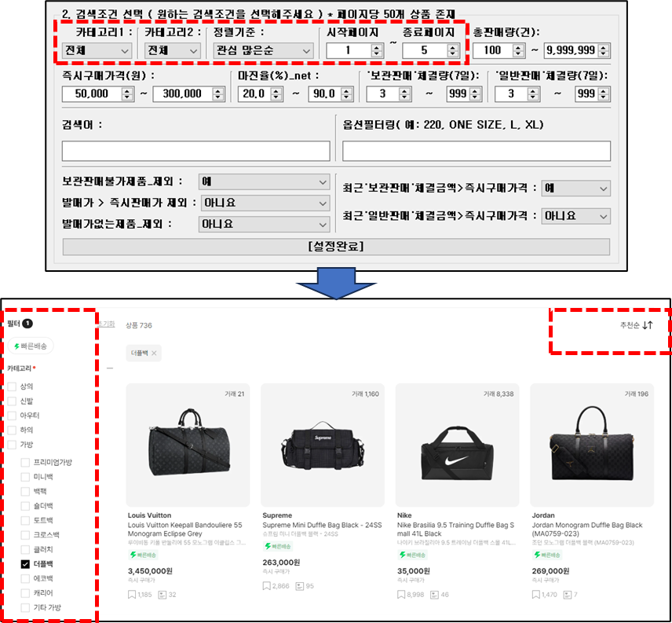672x623 pixels.
Task: Click the 일반판매 체결량 minimum field
Action: (x=517, y=94)
